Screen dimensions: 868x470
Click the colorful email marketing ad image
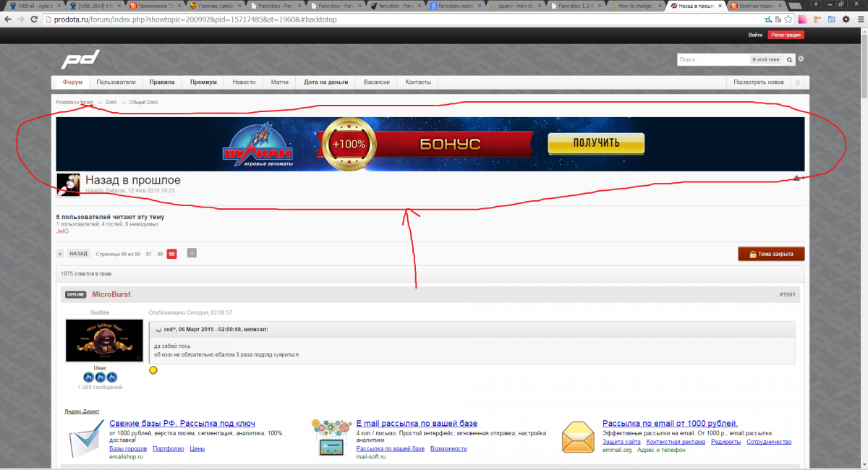[332, 437]
